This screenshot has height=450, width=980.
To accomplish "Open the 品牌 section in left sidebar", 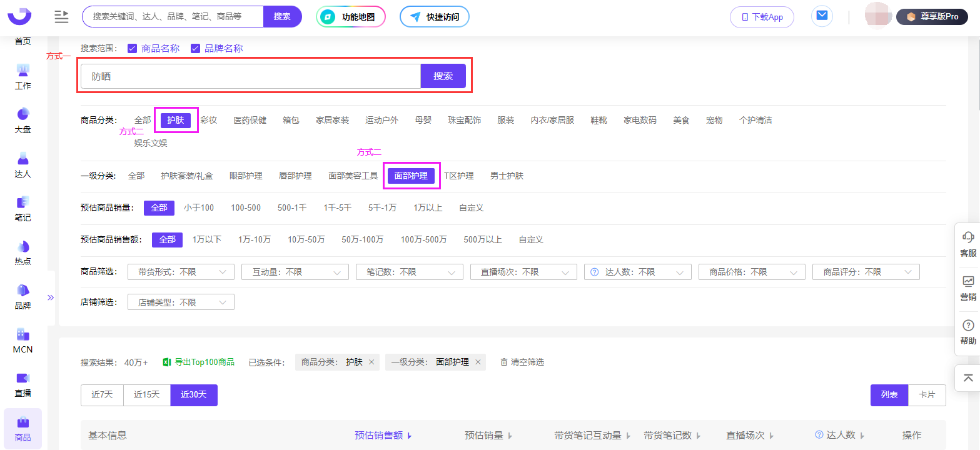I will (22, 299).
